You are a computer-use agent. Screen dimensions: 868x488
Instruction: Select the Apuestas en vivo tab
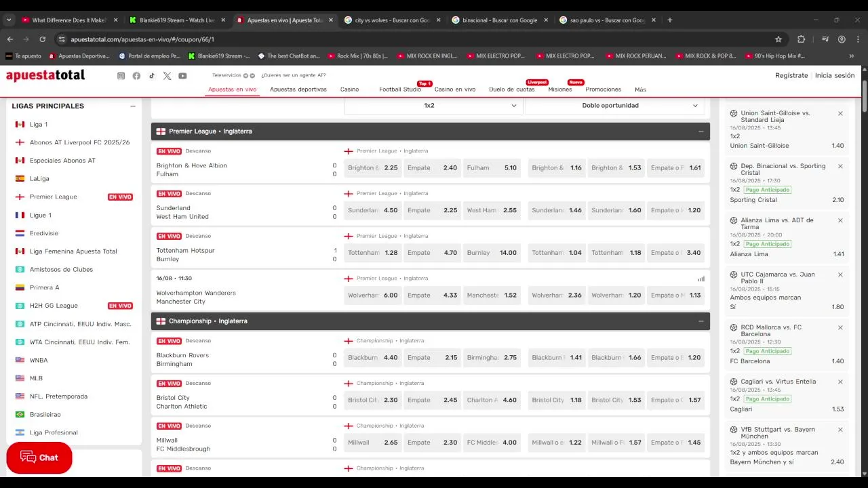click(x=232, y=89)
